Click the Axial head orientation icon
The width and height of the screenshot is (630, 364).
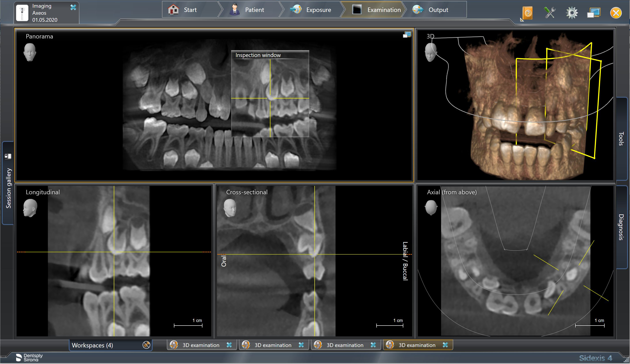tap(431, 208)
